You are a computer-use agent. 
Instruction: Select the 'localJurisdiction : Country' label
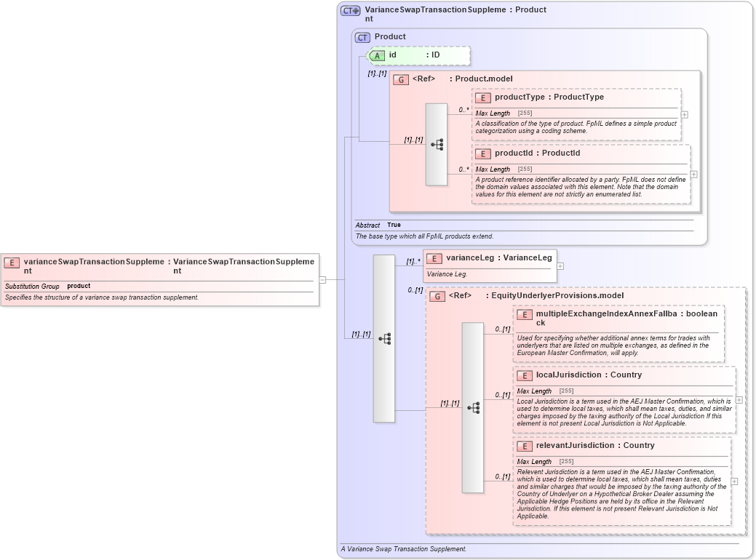pyautogui.click(x=589, y=375)
